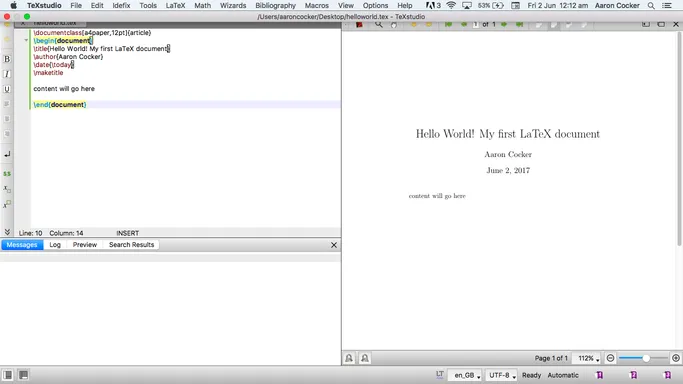The image size is (683, 384).
Task: Open the Idefix menu
Action: (x=121, y=5)
